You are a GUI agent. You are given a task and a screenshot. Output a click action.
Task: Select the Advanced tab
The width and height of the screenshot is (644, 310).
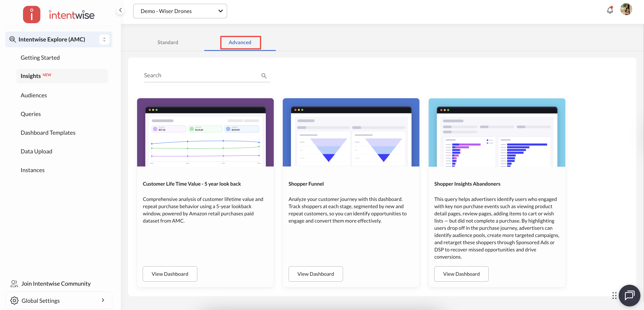coord(240,42)
